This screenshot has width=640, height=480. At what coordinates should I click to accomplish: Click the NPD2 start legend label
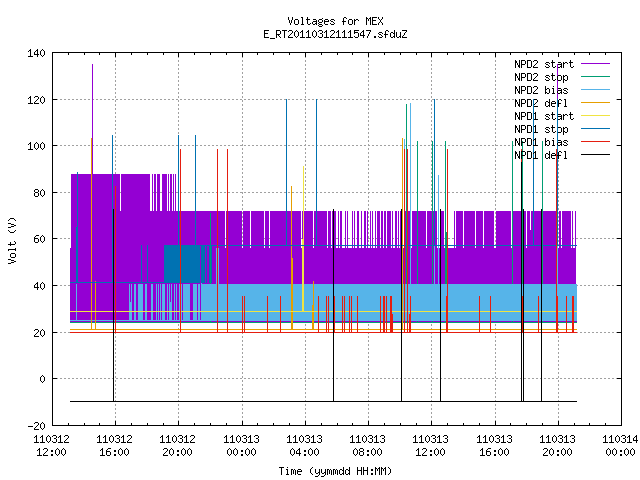544,64
